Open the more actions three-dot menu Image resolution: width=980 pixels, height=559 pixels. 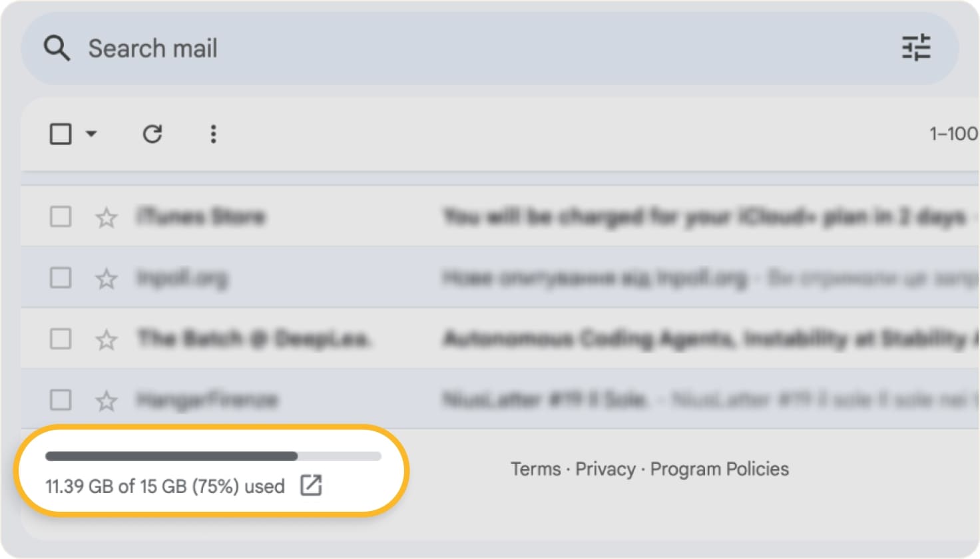click(x=213, y=134)
